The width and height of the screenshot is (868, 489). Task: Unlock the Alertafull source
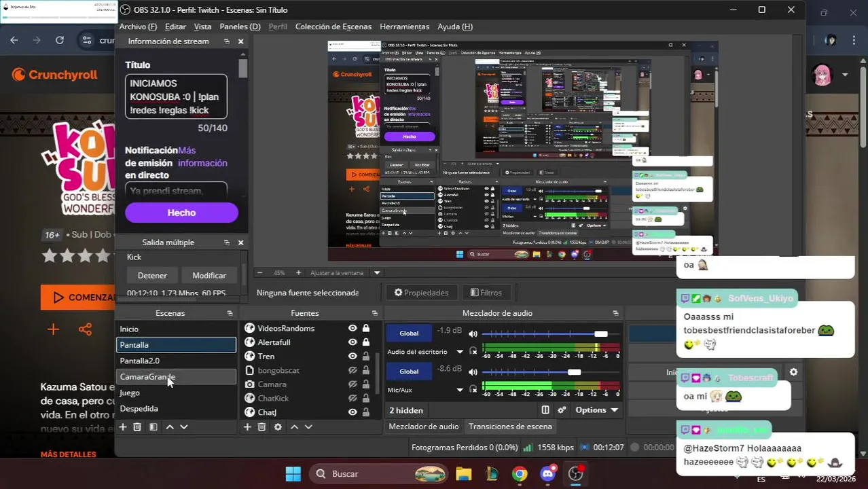[x=366, y=342]
